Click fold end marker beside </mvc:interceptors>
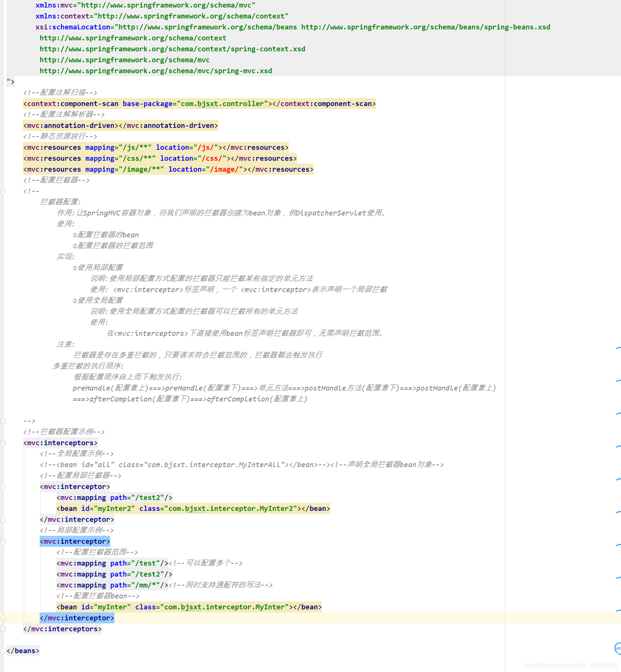Screen dimensions: 621x672 pyautogui.click(x=3, y=629)
